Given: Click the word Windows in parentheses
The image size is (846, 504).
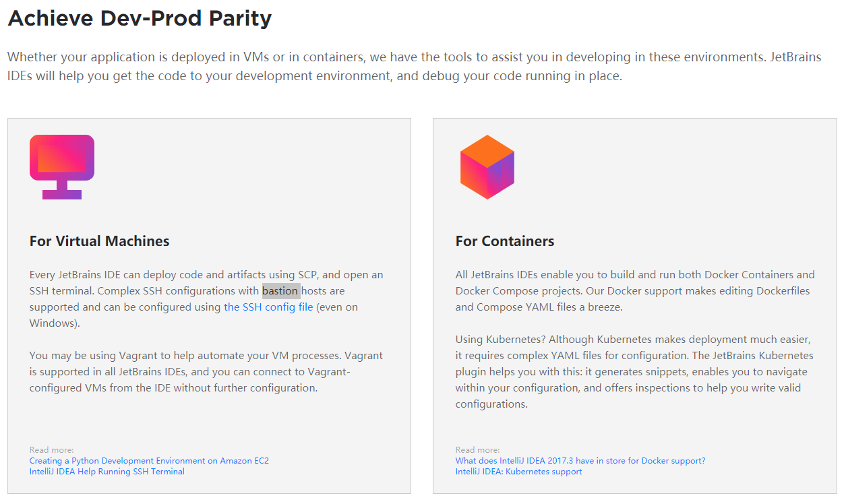Looking at the screenshot, I should pyautogui.click(x=53, y=323).
